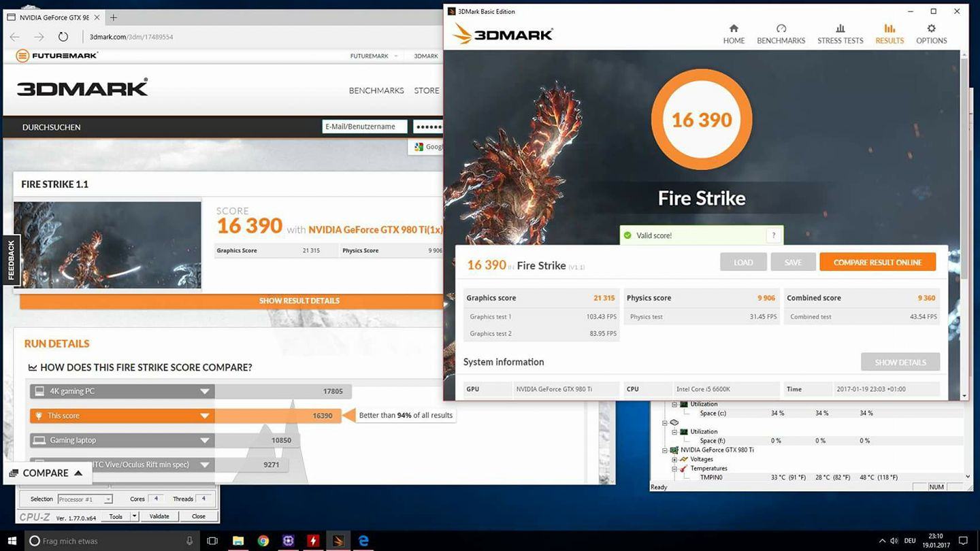Viewport: 980px width, 551px height.
Task: Open Task View from the taskbar
Action: point(212,541)
